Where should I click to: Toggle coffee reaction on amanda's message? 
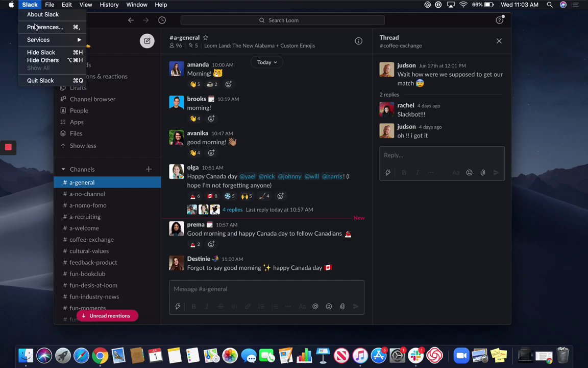tap(212, 84)
